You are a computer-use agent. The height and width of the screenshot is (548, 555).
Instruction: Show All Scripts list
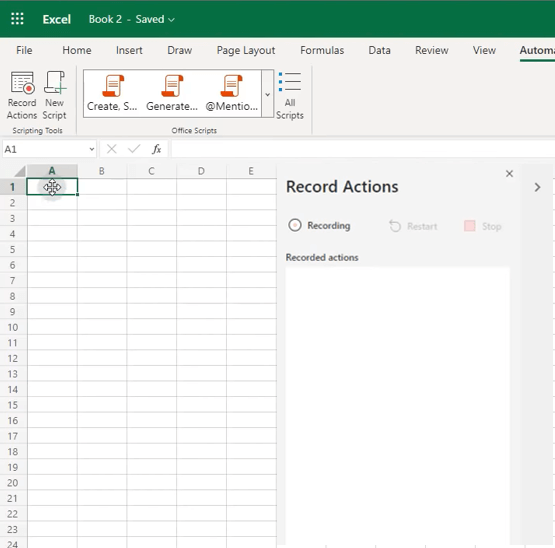click(x=290, y=96)
